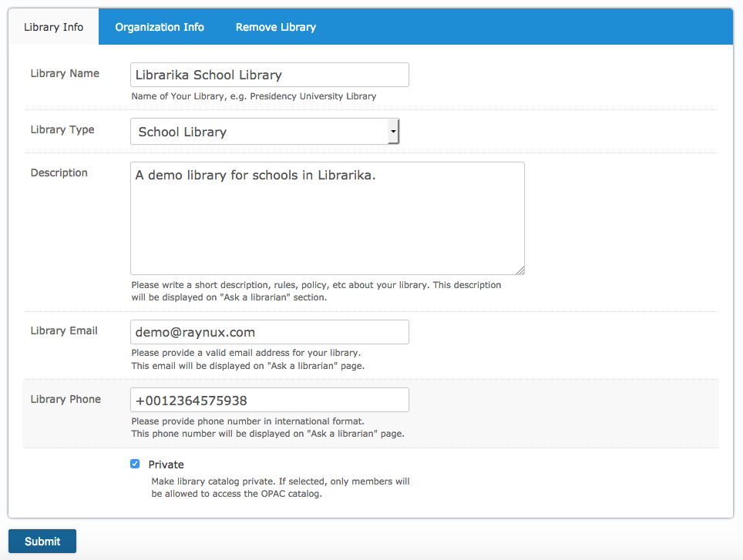Click hint 'Please write a short description, rules, policy'

pyautogui.click(x=316, y=291)
